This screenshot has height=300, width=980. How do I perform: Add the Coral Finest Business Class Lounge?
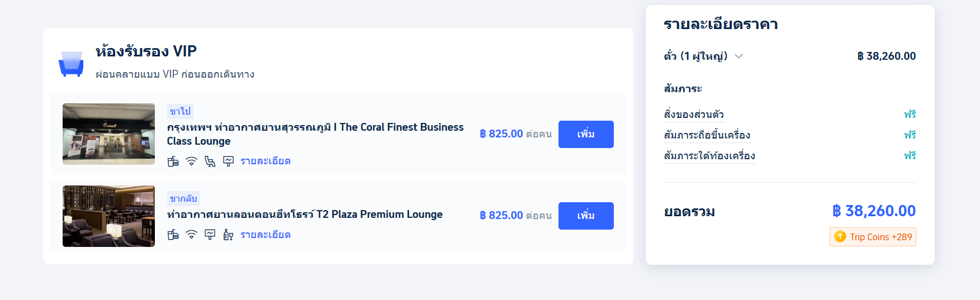[x=586, y=134]
